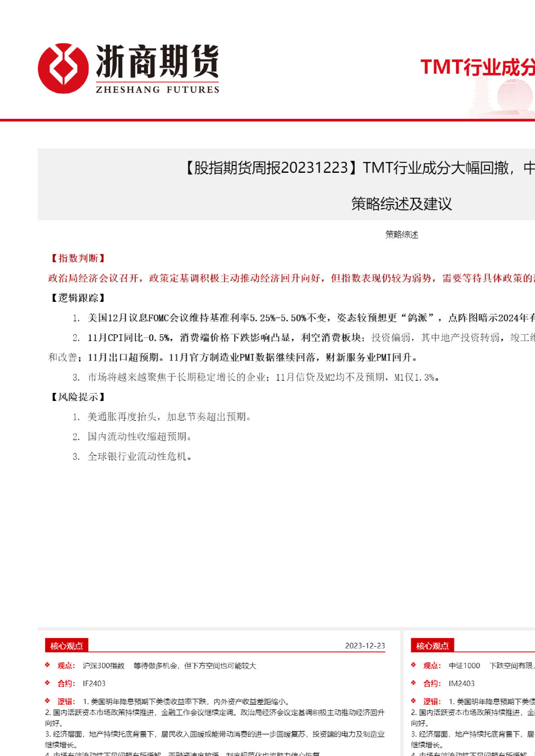Click the 策略综述及建议 section heading
This screenshot has height=756, width=535.
401,204
